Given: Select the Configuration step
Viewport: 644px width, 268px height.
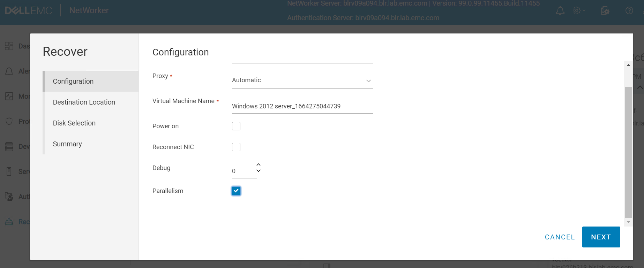Looking at the screenshot, I should pyautogui.click(x=91, y=81).
